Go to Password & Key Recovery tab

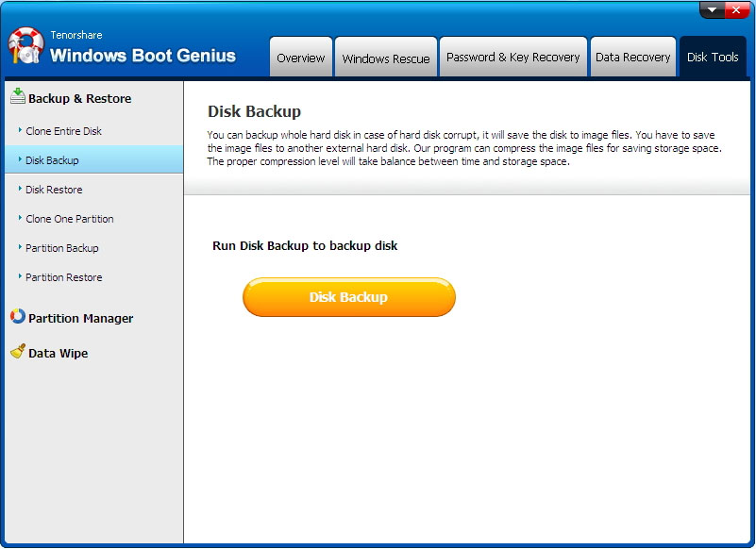pyautogui.click(x=512, y=58)
